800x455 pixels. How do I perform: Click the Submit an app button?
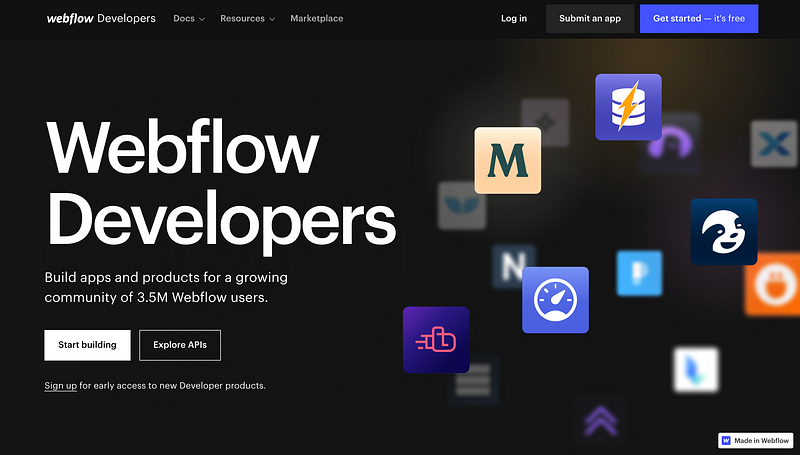[590, 18]
